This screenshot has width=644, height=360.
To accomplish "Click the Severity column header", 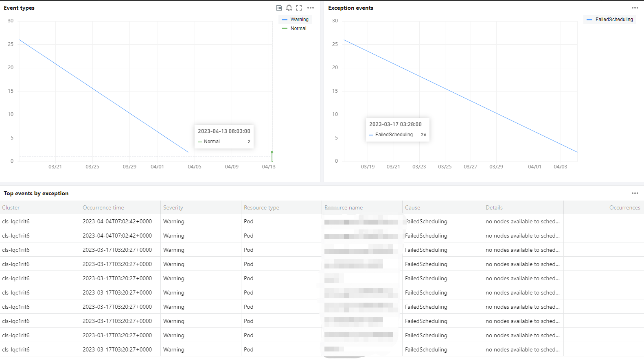I will pyautogui.click(x=173, y=207).
